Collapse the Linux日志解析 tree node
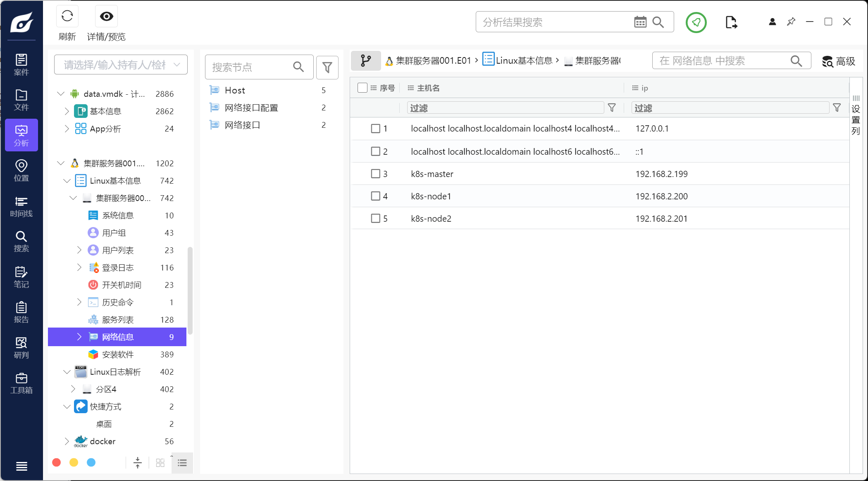 [x=67, y=372]
